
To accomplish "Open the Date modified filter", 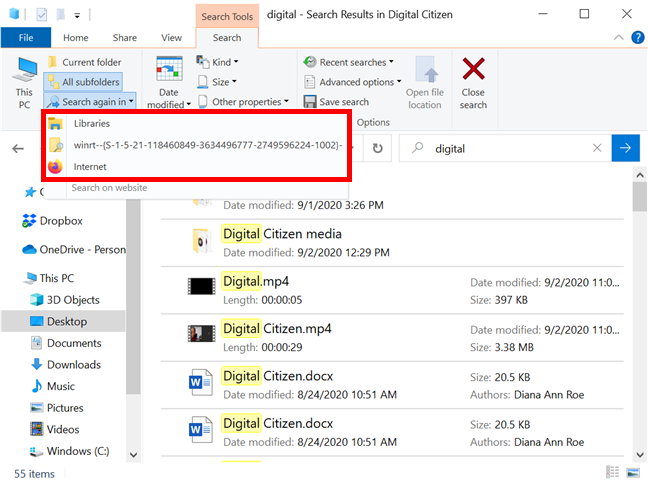I will pyautogui.click(x=169, y=82).
